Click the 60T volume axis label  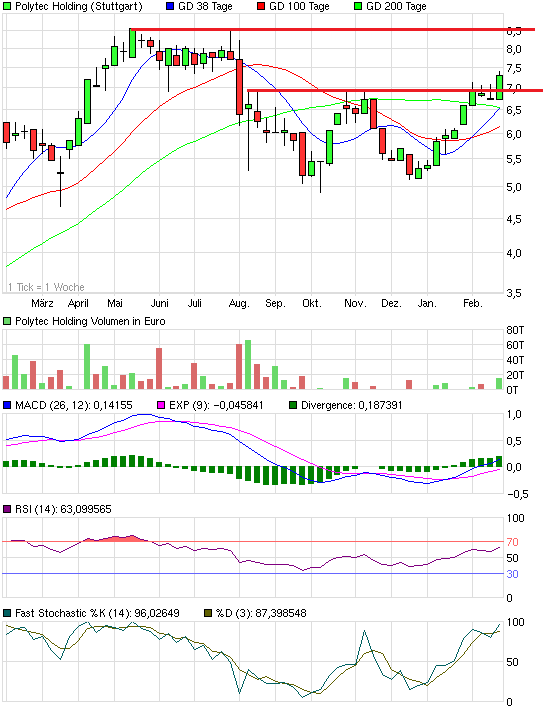point(515,345)
